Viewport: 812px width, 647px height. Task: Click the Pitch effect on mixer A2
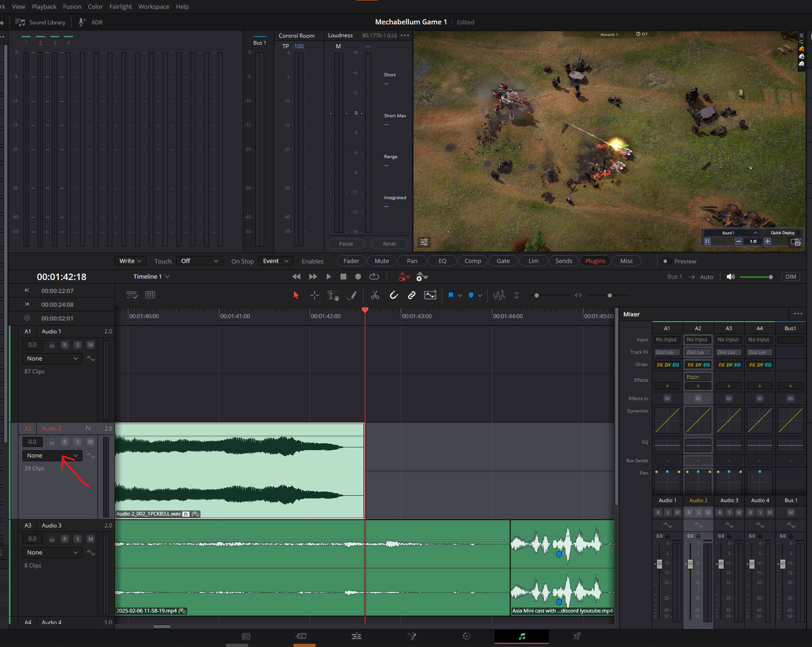point(698,377)
